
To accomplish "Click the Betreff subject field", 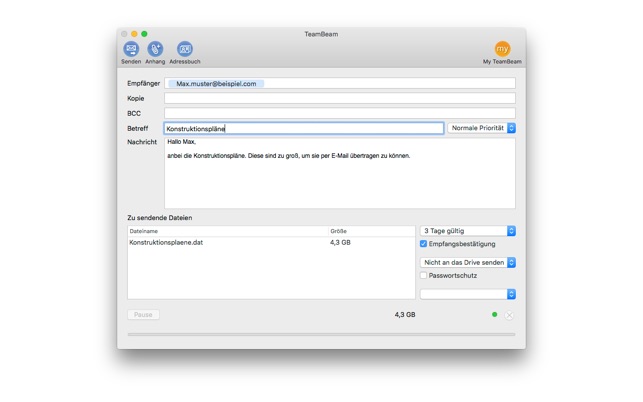I will (x=304, y=128).
